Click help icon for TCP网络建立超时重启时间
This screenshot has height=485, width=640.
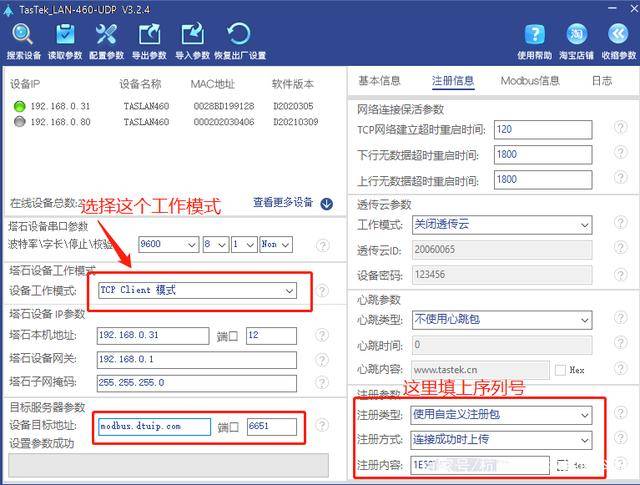click(x=620, y=127)
